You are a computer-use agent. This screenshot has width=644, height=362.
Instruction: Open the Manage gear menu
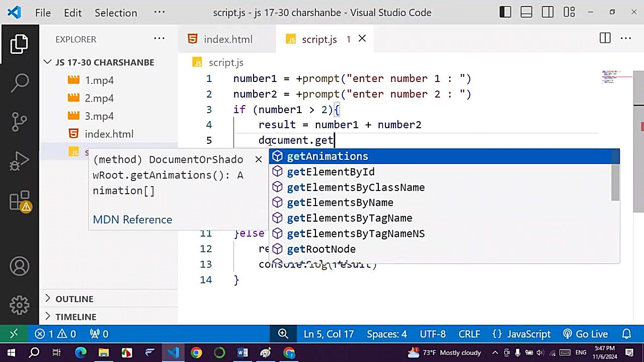click(19, 305)
